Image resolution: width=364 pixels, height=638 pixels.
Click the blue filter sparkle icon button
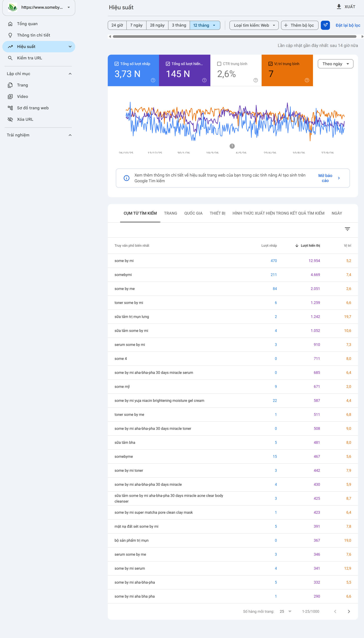pyautogui.click(x=325, y=25)
